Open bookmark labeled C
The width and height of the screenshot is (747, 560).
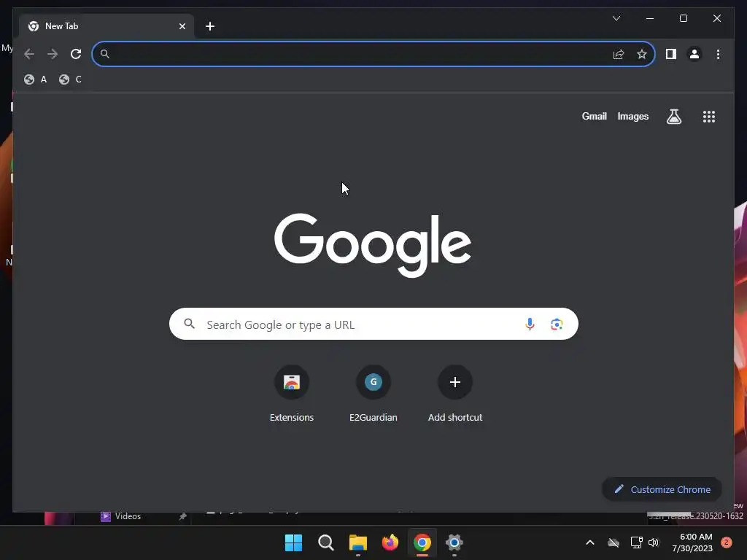pyautogui.click(x=71, y=79)
